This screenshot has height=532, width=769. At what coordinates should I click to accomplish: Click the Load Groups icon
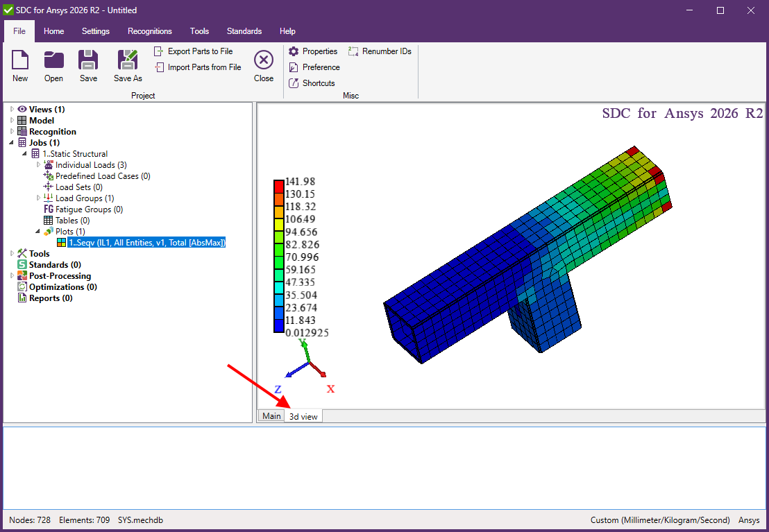(48, 198)
